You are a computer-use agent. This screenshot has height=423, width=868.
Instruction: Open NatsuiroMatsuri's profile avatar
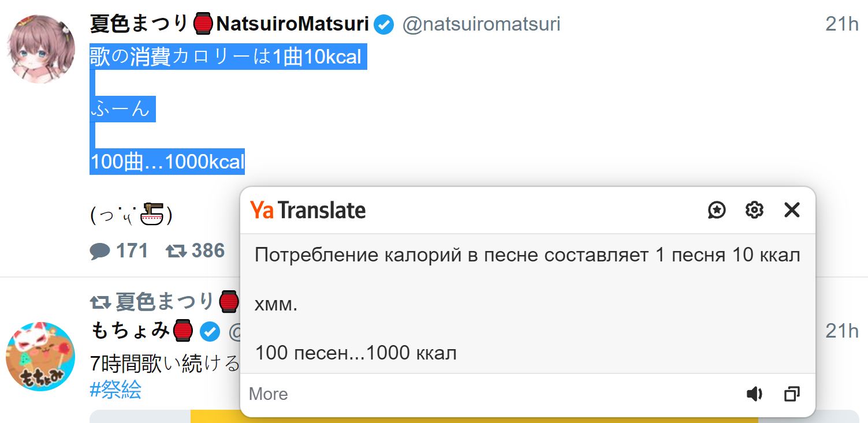(x=40, y=49)
